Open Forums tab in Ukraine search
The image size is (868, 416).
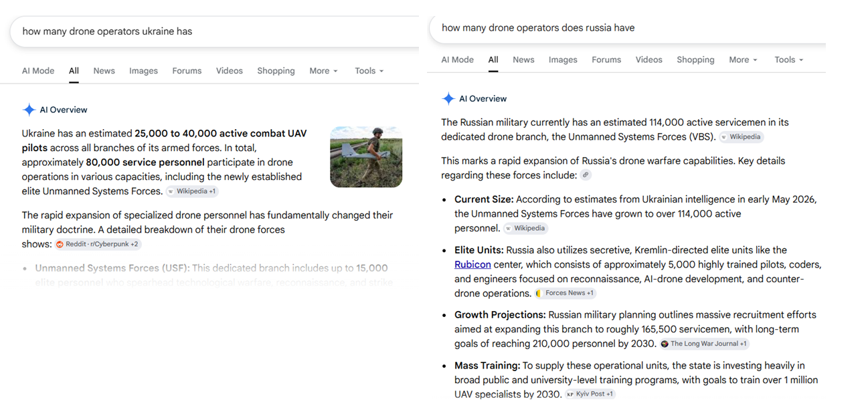[x=187, y=71]
